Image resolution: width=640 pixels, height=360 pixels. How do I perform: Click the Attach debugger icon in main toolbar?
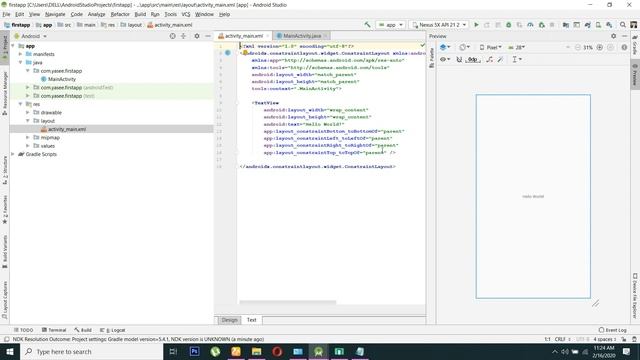(x=542, y=25)
